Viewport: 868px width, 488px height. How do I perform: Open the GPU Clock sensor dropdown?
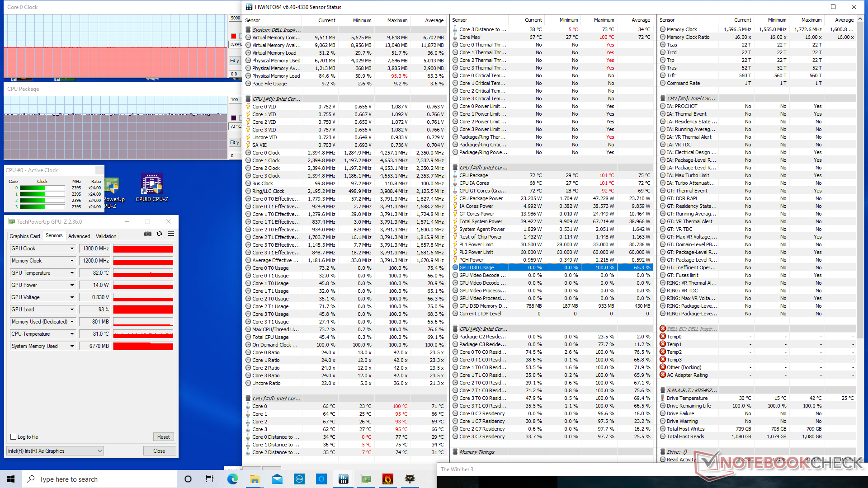point(72,249)
